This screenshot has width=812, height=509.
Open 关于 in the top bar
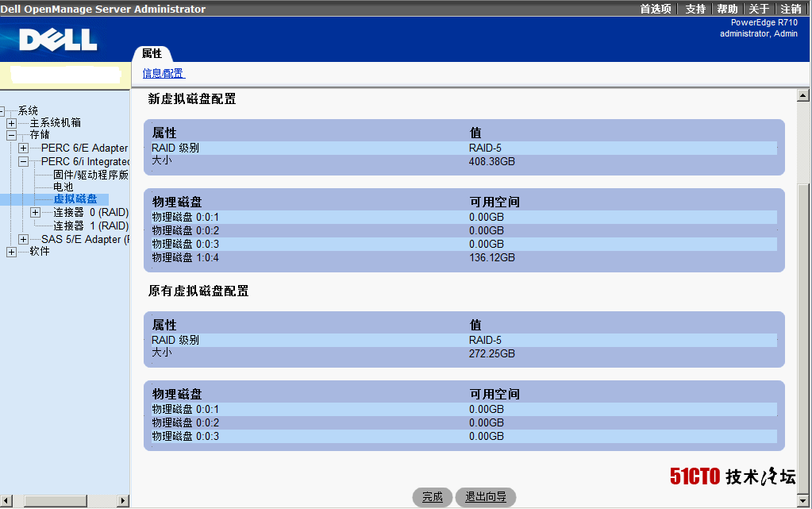coord(759,9)
